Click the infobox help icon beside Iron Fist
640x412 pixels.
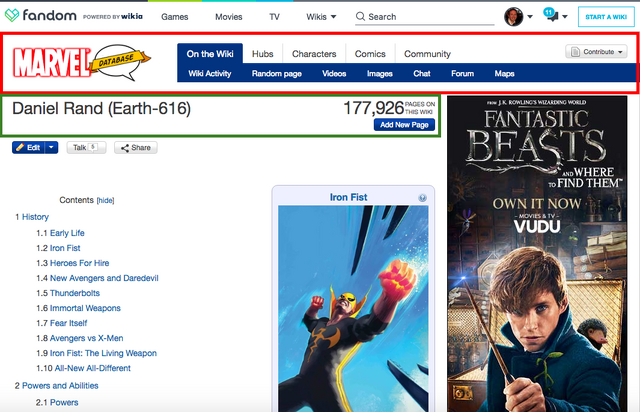(422, 198)
